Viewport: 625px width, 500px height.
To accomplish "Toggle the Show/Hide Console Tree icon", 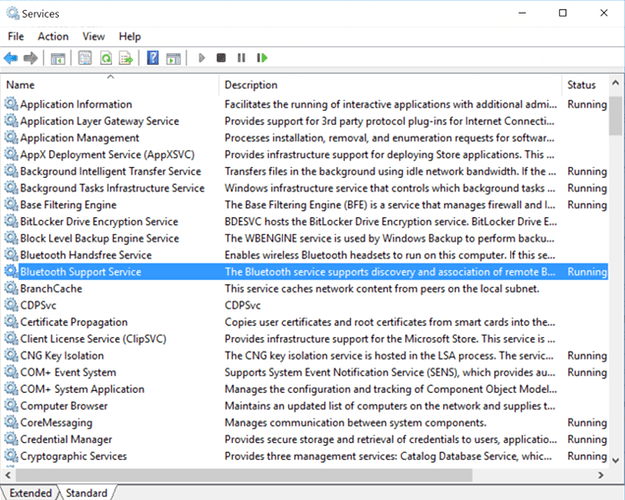I will (x=58, y=59).
